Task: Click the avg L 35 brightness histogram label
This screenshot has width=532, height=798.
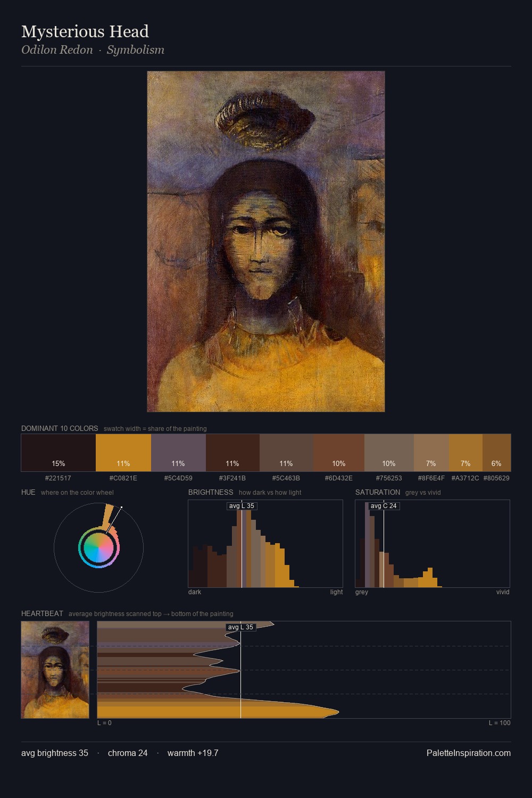Action: (242, 506)
